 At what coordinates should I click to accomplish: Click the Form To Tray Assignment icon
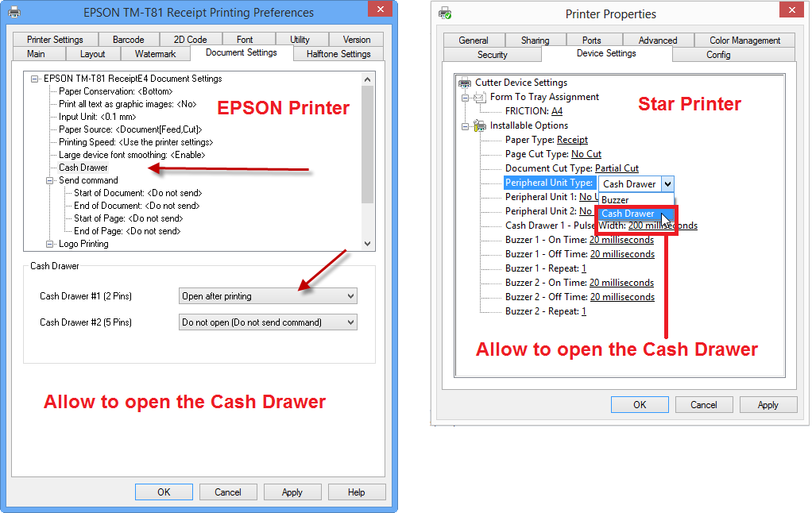(480, 97)
